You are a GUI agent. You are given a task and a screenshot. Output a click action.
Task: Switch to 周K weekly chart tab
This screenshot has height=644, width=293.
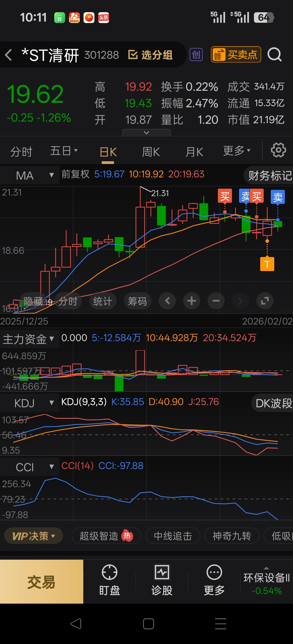pyautogui.click(x=151, y=152)
